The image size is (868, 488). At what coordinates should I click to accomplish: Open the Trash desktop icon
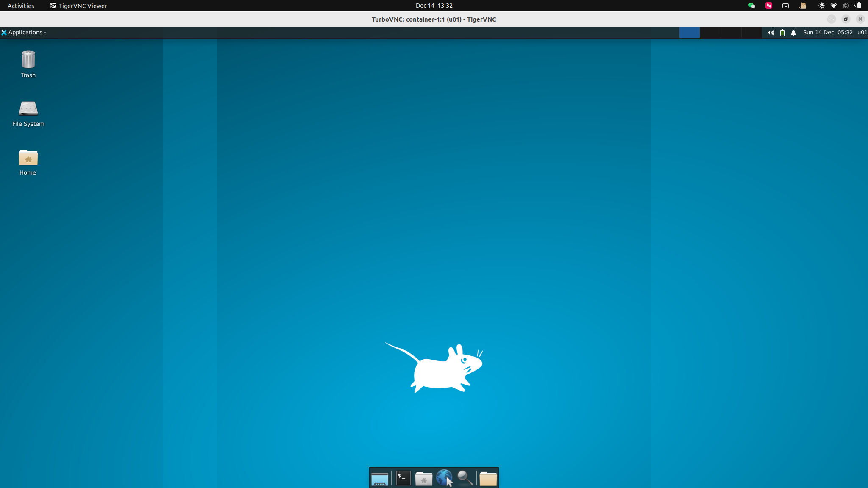pos(28,64)
